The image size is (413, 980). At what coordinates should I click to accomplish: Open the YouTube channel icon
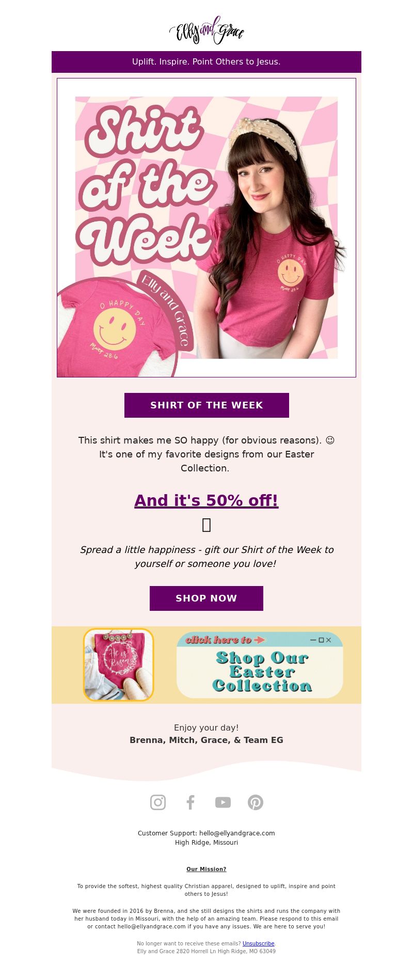(223, 802)
